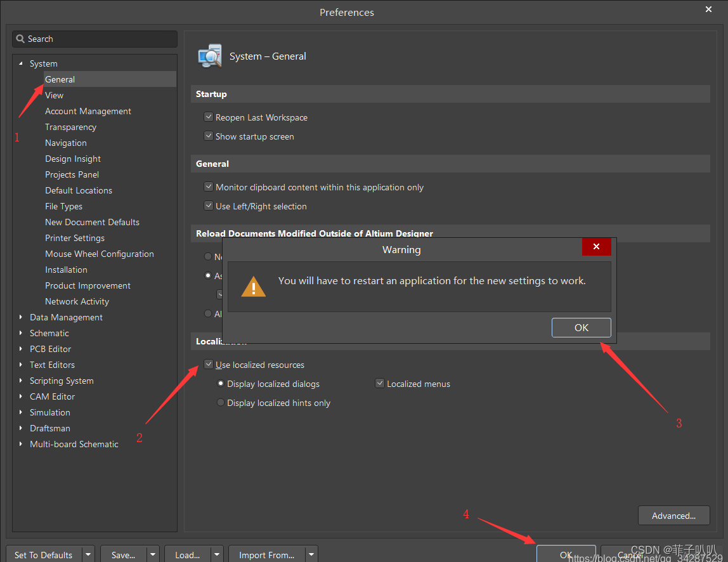This screenshot has width=728, height=562.
Task: Click the warning triangle icon
Action: coord(254,287)
